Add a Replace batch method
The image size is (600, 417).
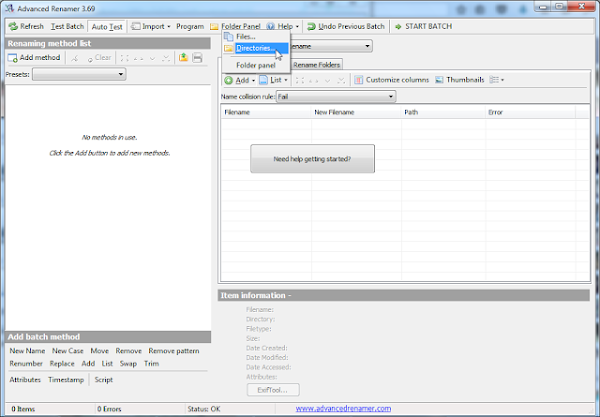(x=62, y=363)
